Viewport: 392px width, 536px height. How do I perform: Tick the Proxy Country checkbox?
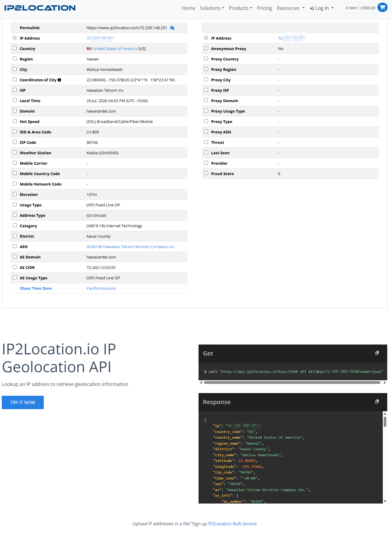[206, 59]
